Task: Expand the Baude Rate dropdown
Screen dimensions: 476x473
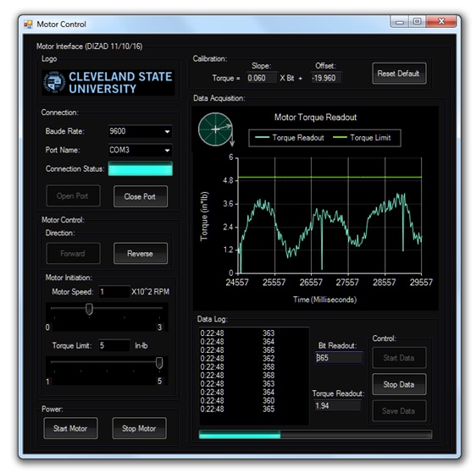Action: (x=167, y=132)
